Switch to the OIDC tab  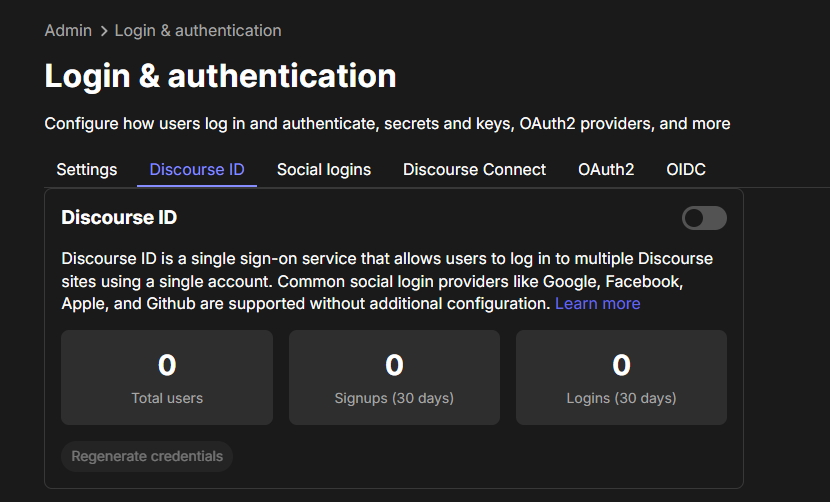click(686, 169)
